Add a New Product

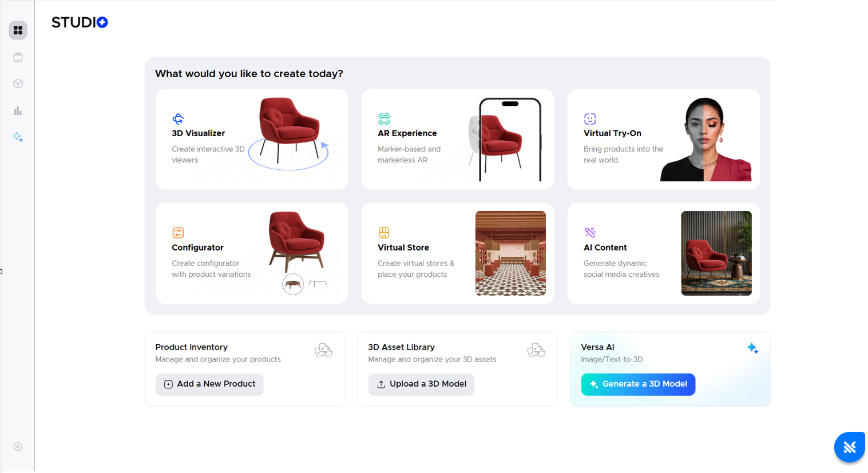(209, 384)
